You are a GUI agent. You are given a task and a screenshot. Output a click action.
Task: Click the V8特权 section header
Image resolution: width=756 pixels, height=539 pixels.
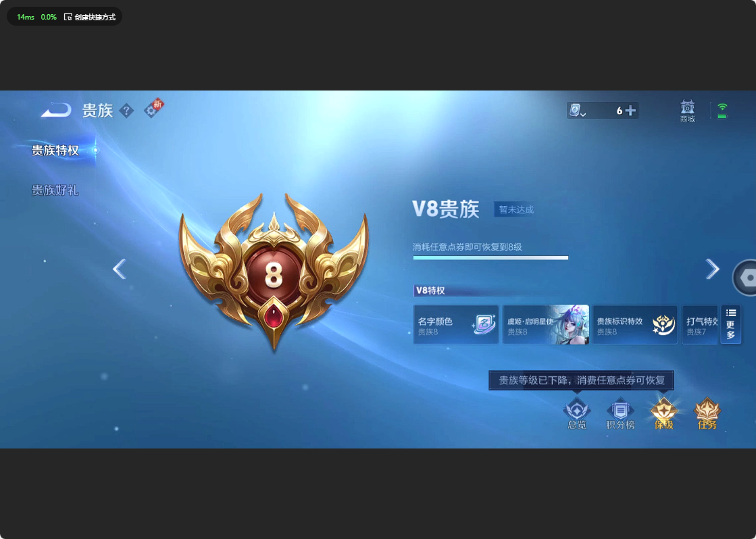430,290
